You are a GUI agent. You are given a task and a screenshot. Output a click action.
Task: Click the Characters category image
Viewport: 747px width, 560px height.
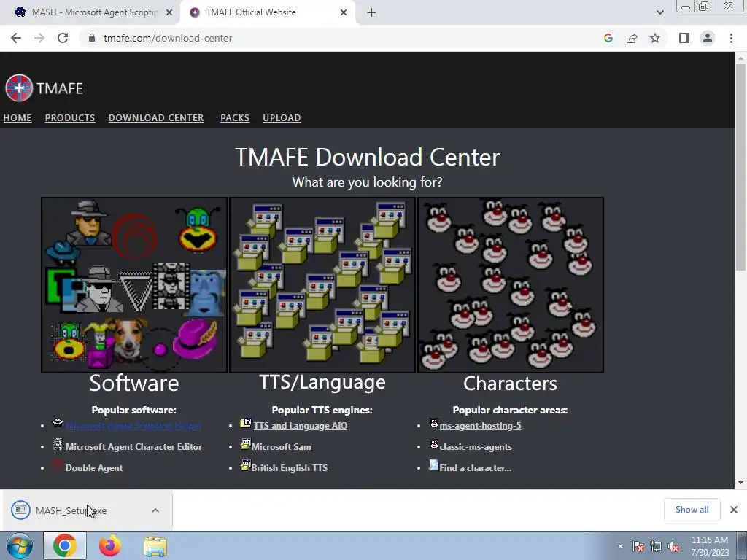coord(511,285)
